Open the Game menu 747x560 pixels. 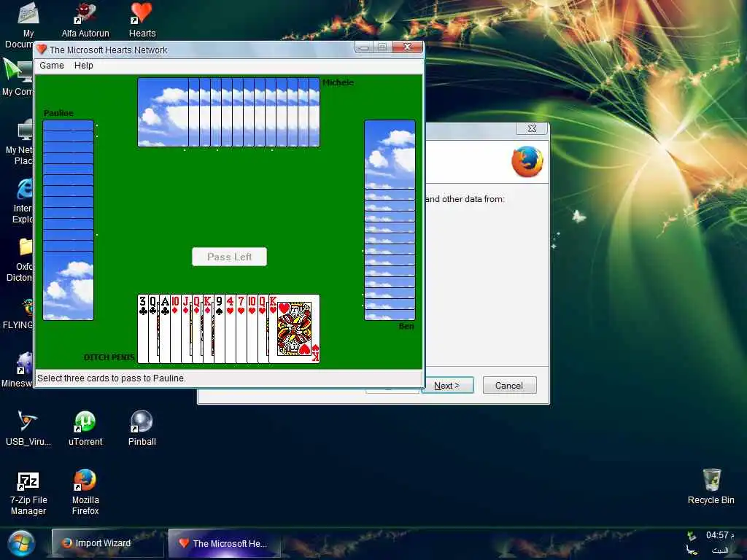pyautogui.click(x=52, y=66)
